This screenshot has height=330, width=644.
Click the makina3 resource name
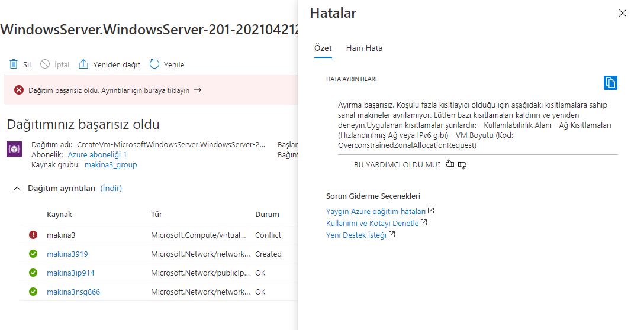coord(61,235)
